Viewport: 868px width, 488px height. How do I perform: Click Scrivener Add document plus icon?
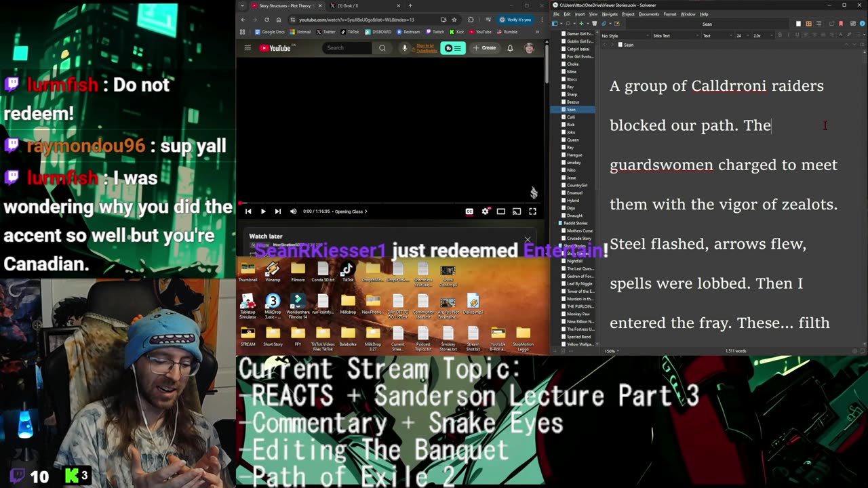(581, 24)
